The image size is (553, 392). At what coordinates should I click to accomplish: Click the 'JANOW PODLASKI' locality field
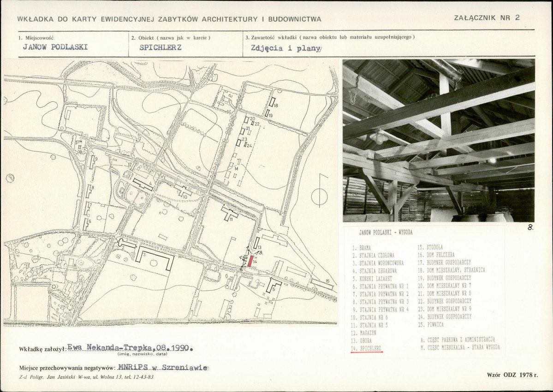point(55,47)
